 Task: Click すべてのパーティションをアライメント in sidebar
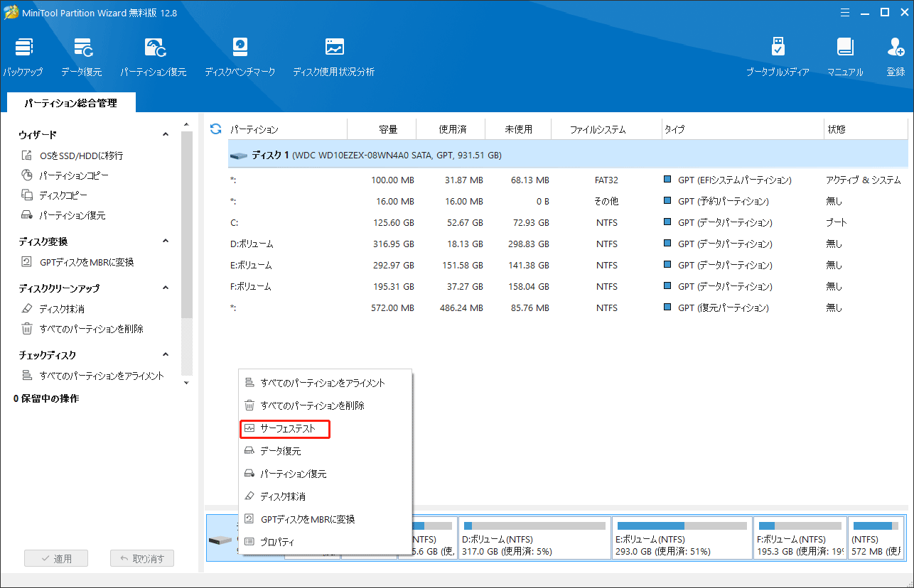click(92, 376)
